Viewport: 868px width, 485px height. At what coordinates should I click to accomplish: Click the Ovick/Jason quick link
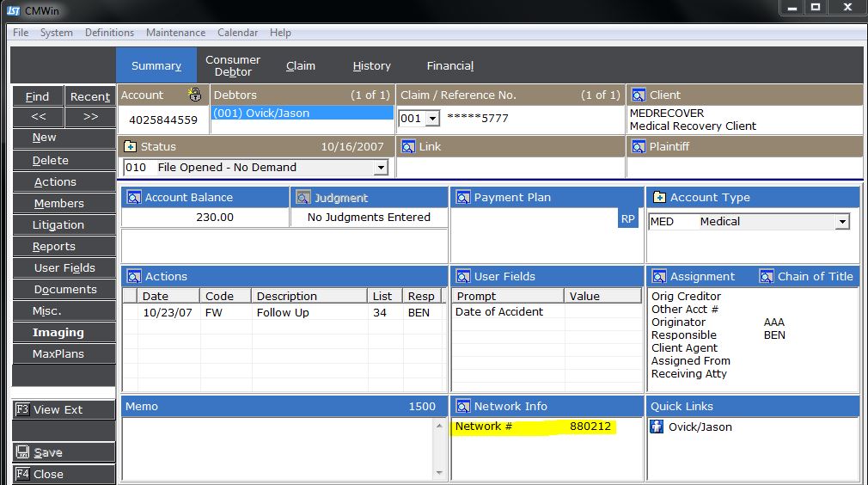click(x=700, y=427)
